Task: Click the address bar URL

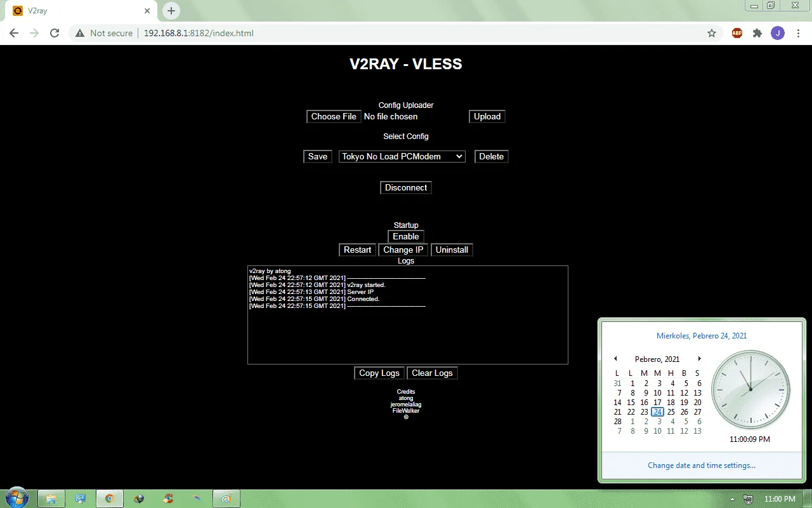Action: pyautogui.click(x=199, y=33)
